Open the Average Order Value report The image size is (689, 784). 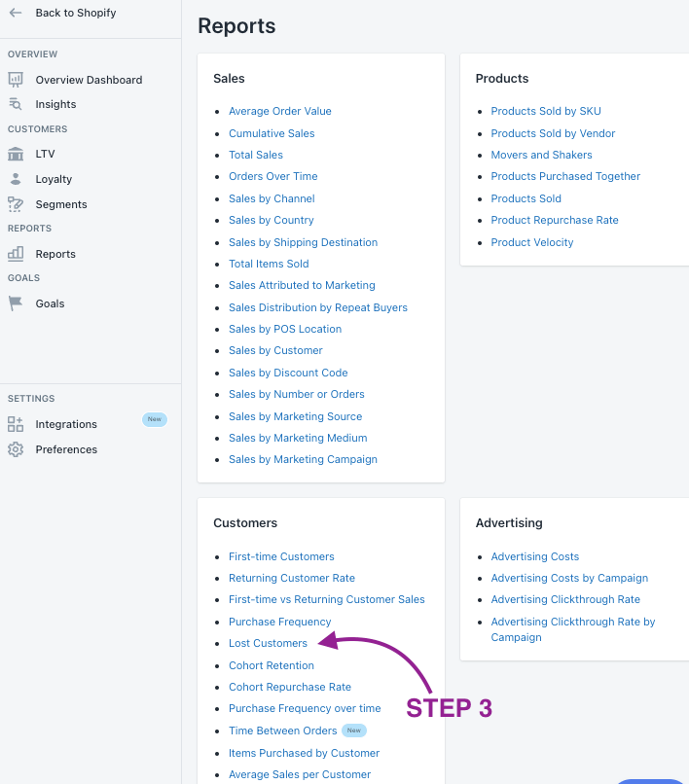pyautogui.click(x=279, y=111)
